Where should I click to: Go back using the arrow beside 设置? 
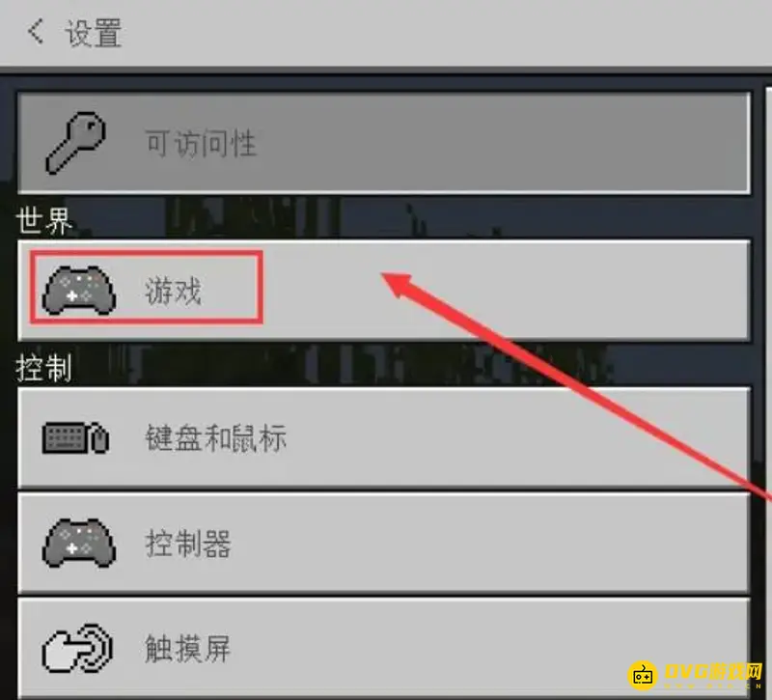(x=36, y=32)
